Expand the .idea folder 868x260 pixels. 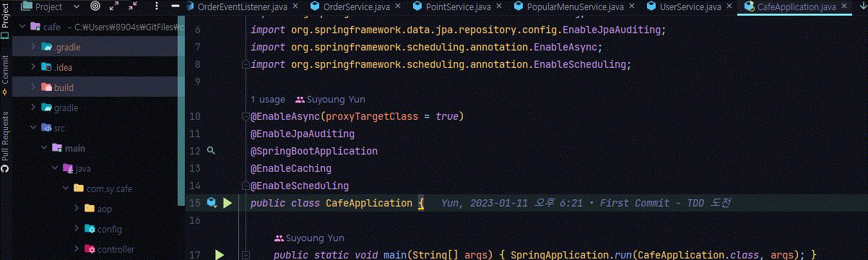(32, 67)
